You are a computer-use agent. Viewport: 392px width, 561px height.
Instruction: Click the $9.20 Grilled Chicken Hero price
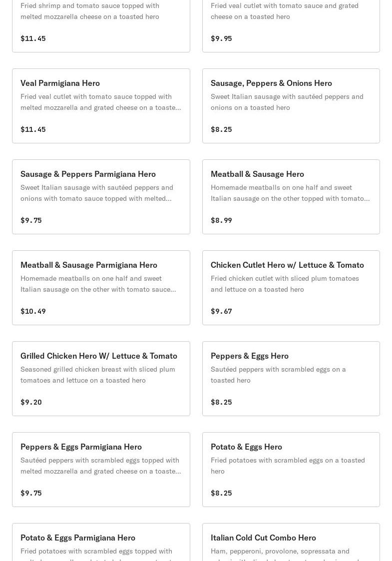click(31, 402)
